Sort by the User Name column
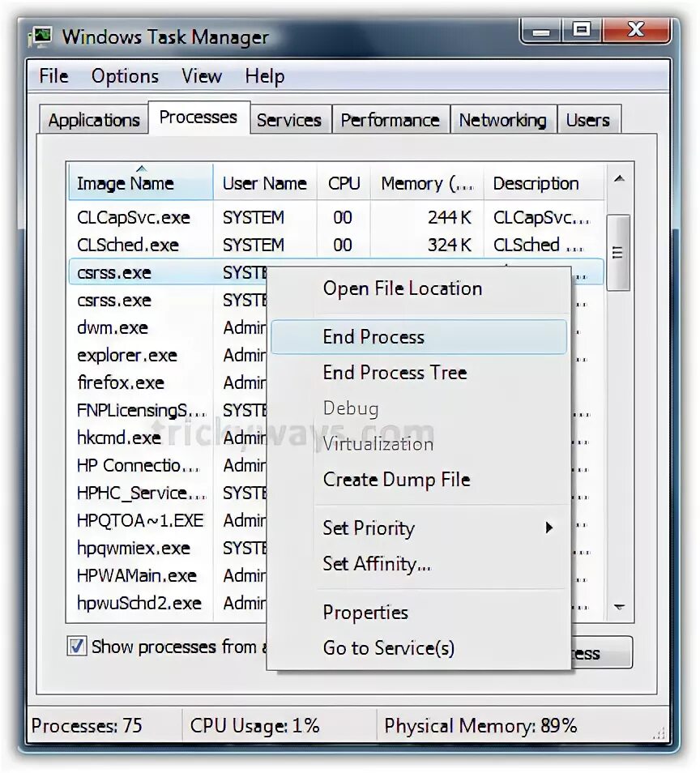Viewport: 700px width, 773px height. click(x=265, y=183)
